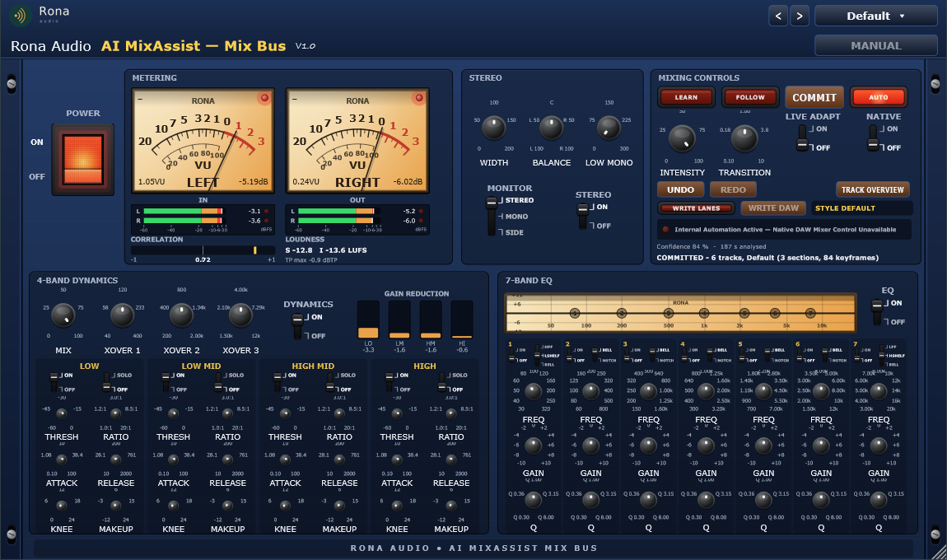
Task: Select EQ node 6 on the graph
Action: (x=775, y=313)
